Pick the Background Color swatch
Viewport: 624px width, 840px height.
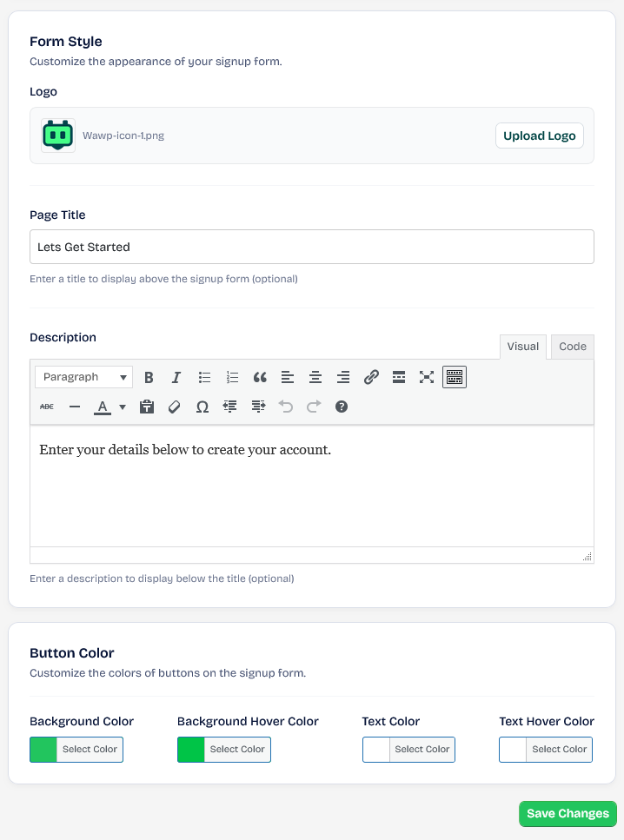(x=43, y=750)
